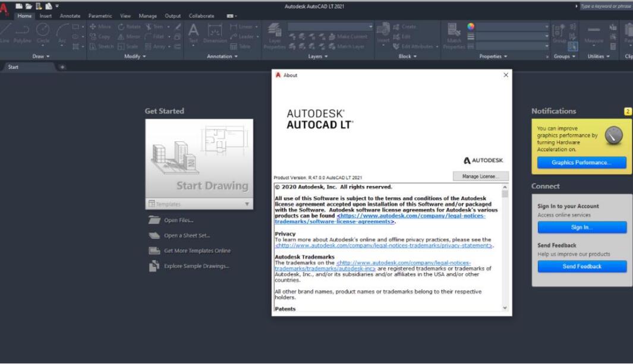Click the Linear dimension icon
Viewport: 633px width, 364px height.
click(x=241, y=27)
